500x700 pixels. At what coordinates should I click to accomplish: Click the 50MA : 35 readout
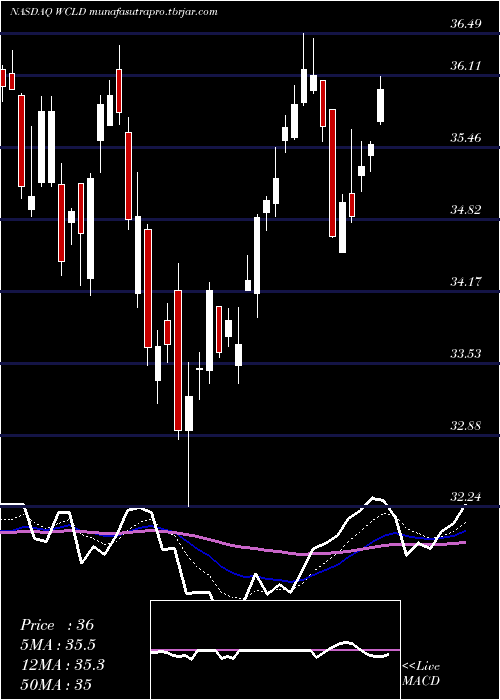[56, 684]
